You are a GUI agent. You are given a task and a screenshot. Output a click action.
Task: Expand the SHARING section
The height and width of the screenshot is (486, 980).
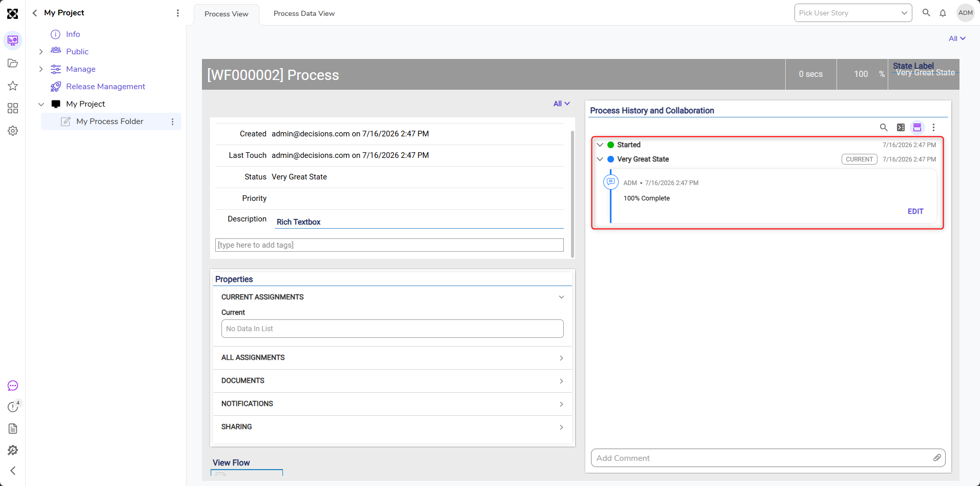[x=561, y=427]
